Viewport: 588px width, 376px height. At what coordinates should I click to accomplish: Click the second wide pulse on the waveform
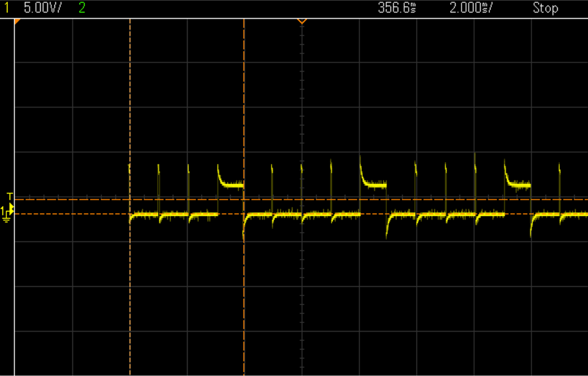(373, 183)
